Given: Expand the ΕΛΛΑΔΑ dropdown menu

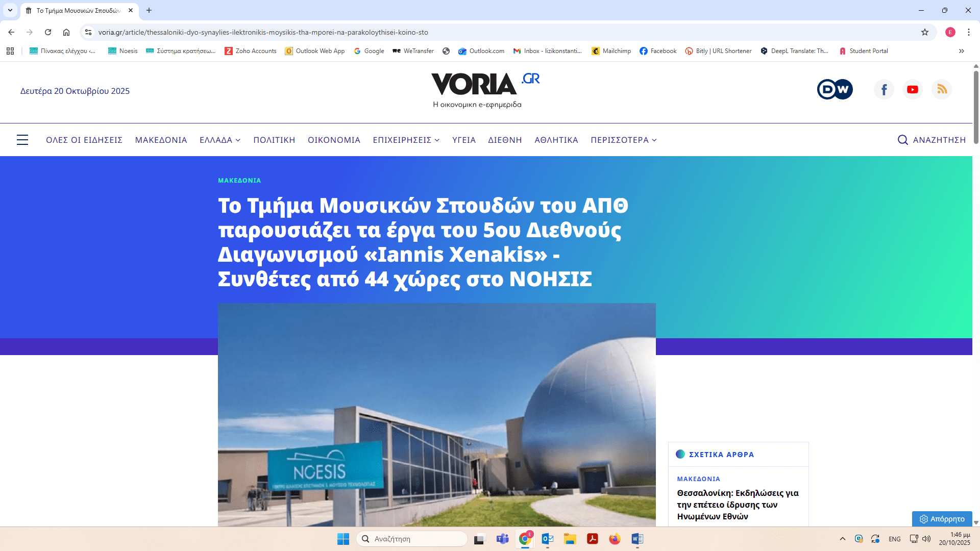Looking at the screenshot, I should coord(220,140).
